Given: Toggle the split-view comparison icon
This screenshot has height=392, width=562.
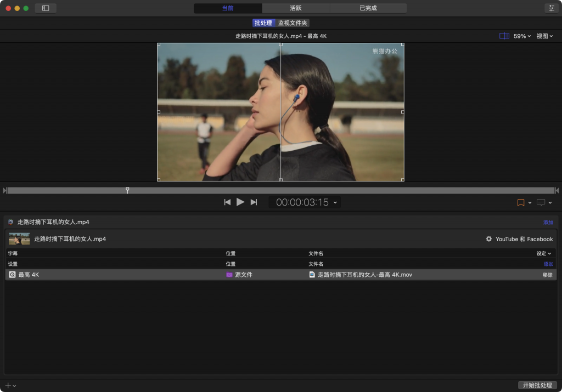Looking at the screenshot, I should tap(504, 35).
